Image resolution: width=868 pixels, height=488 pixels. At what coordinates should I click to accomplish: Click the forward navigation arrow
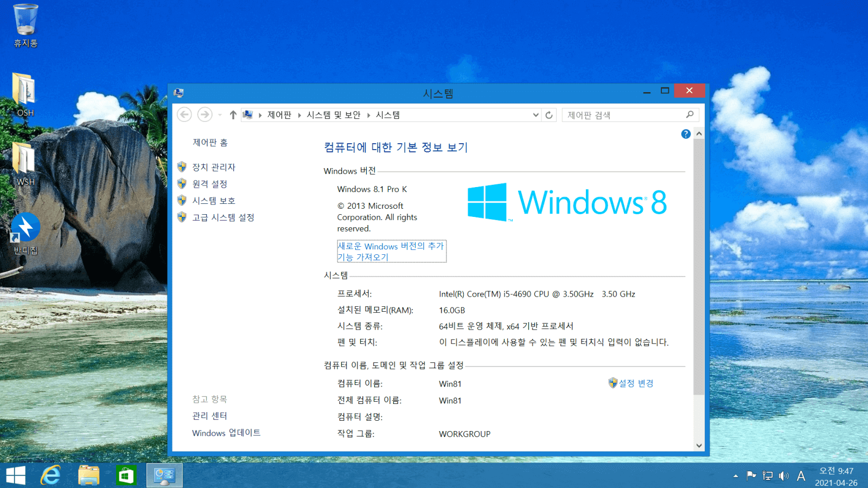coord(205,114)
